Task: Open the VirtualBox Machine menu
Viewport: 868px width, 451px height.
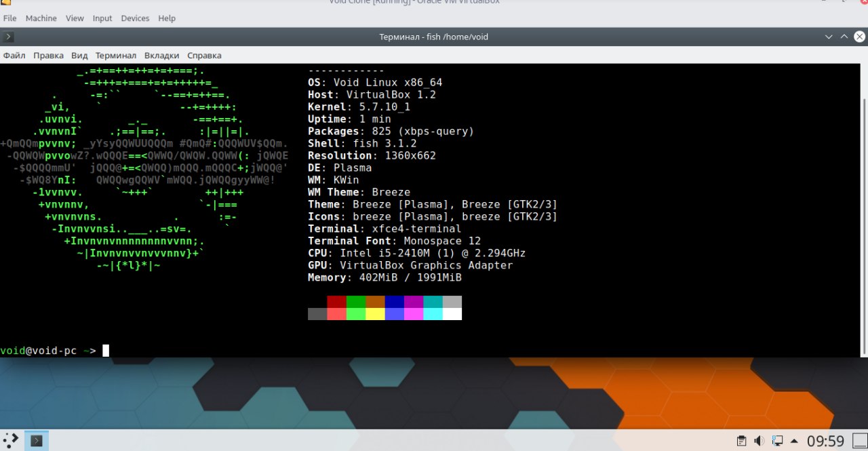Action: [x=41, y=18]
